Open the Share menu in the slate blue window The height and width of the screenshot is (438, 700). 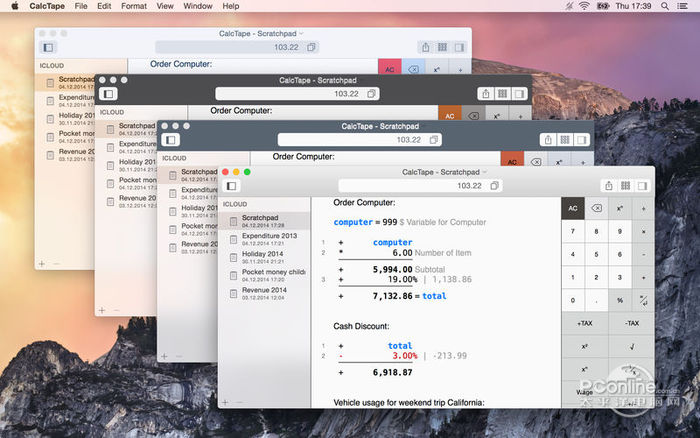(548, 140)
